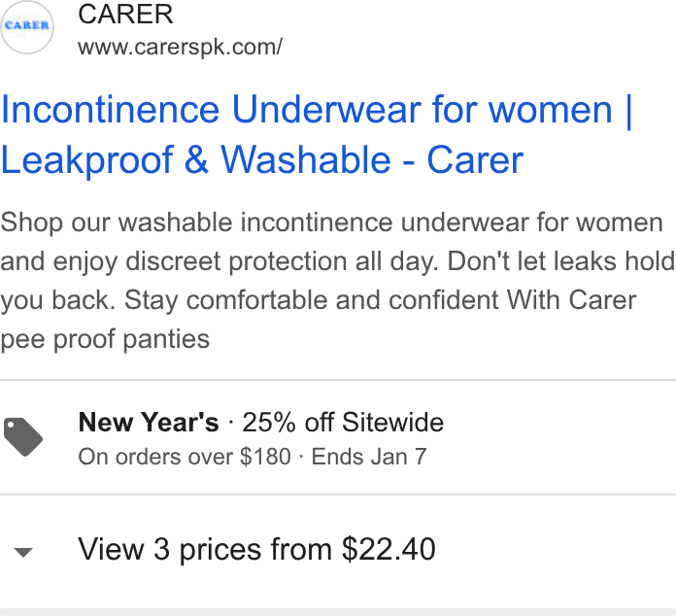Click the price tag promotion icon
This screenshot has height=616, width=676.
coord(23,437)
